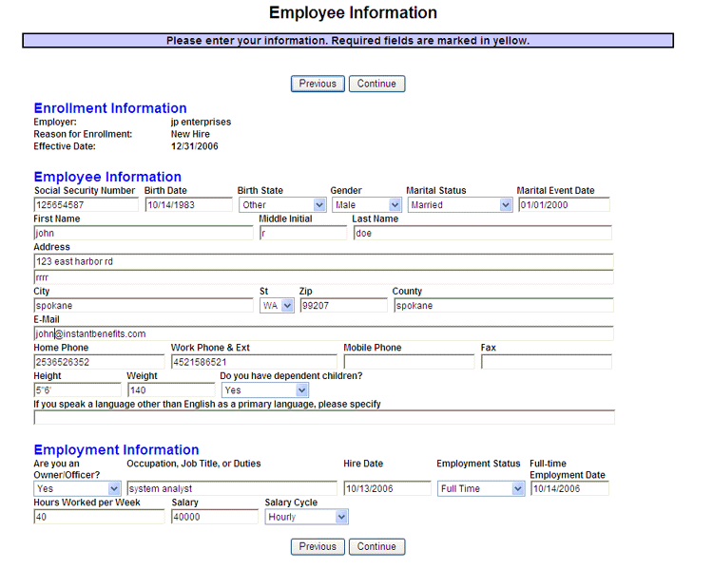Expand the Gender dropdown
713x588 pixels.
[367, 204]
